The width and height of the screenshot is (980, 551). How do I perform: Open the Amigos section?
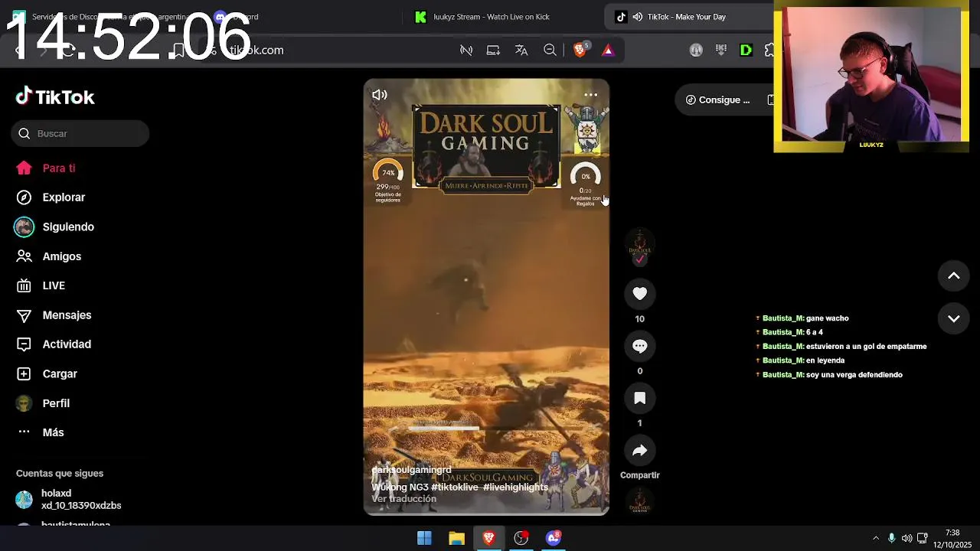49,256
